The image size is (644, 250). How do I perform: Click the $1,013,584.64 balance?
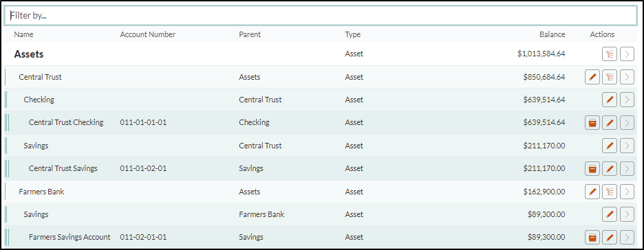(541, 54)
